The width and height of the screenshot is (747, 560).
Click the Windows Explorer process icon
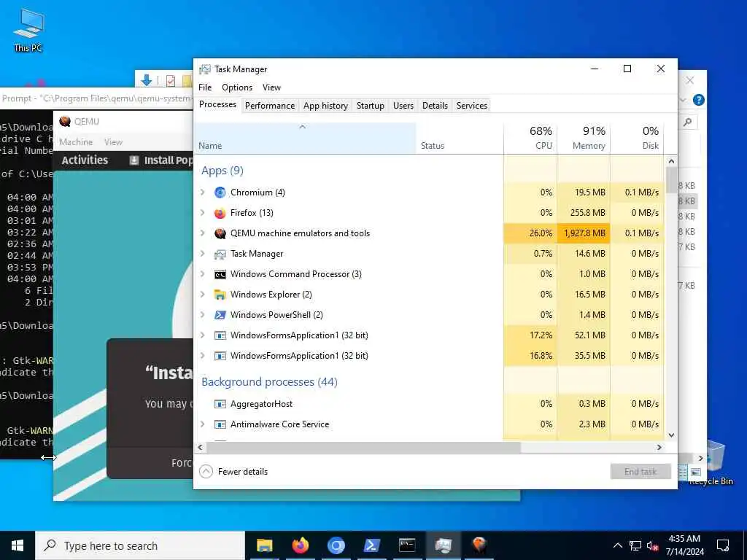(220, 295)
